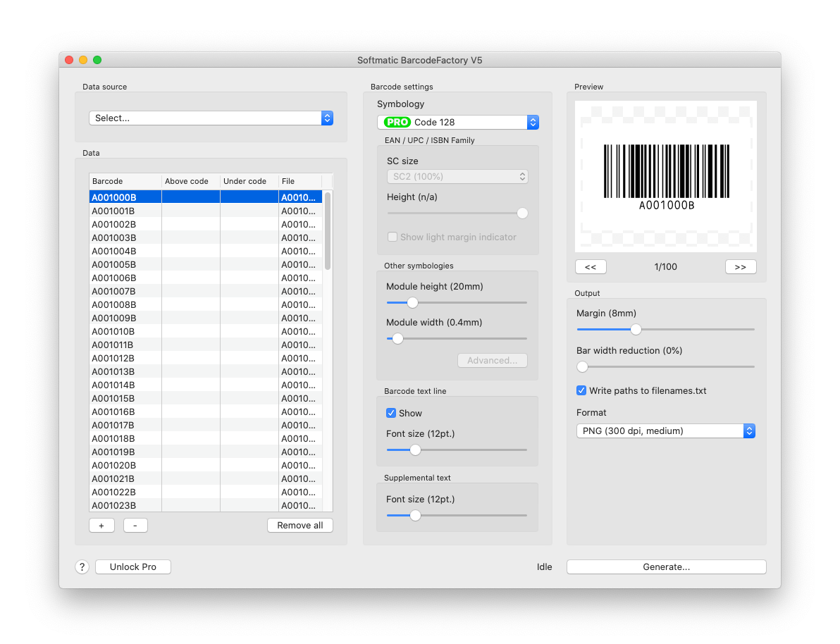
Task: Toggle Show barcode text line checkbox
Action: (x=391, y=413)
